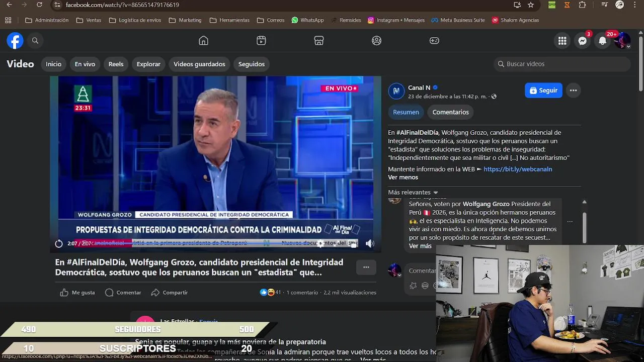Open Canal N post options menu
Screen dimensions: 644x362
pos(573,90)
